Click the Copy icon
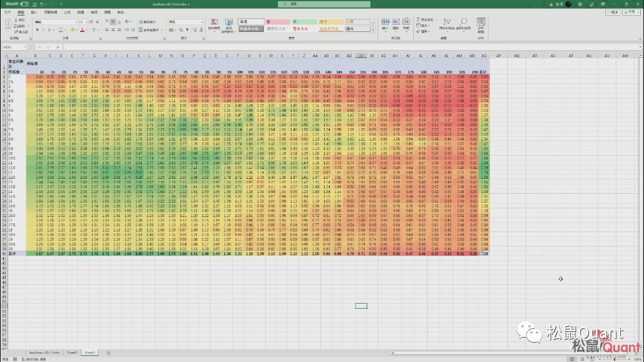The height and width of the screenshot is (362, 644). (x=16, y=26)
